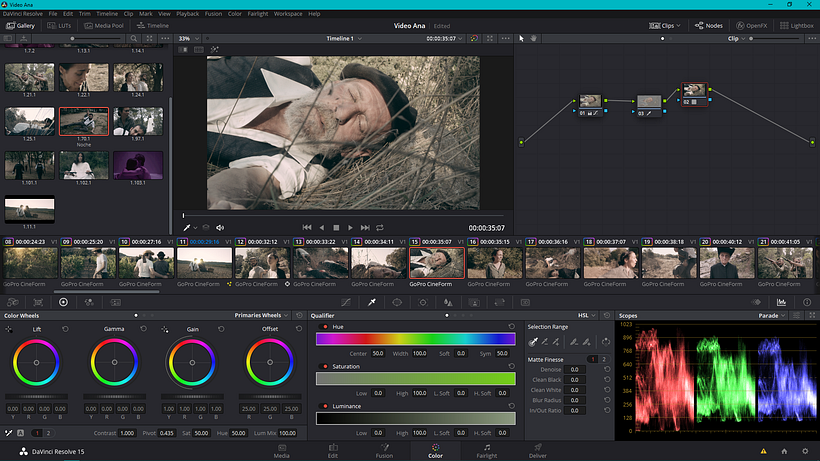Open the Parade scopes dropdown
This screenshot has width=820, height=461.
click(772, 316)
